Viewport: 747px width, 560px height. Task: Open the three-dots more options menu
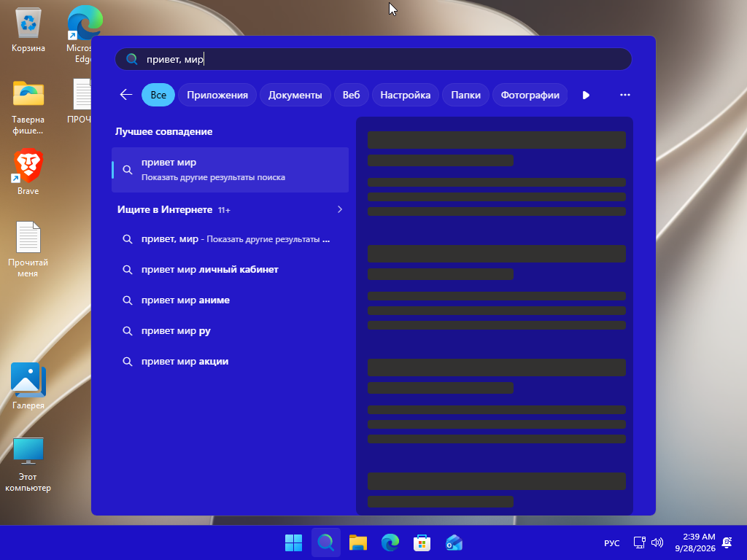(x=625, y=95)
